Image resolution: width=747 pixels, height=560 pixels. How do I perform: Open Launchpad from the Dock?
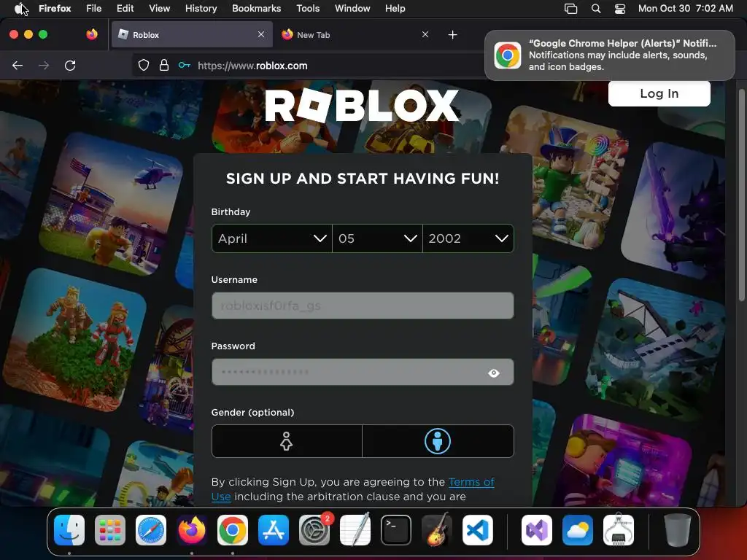(110, 530)
